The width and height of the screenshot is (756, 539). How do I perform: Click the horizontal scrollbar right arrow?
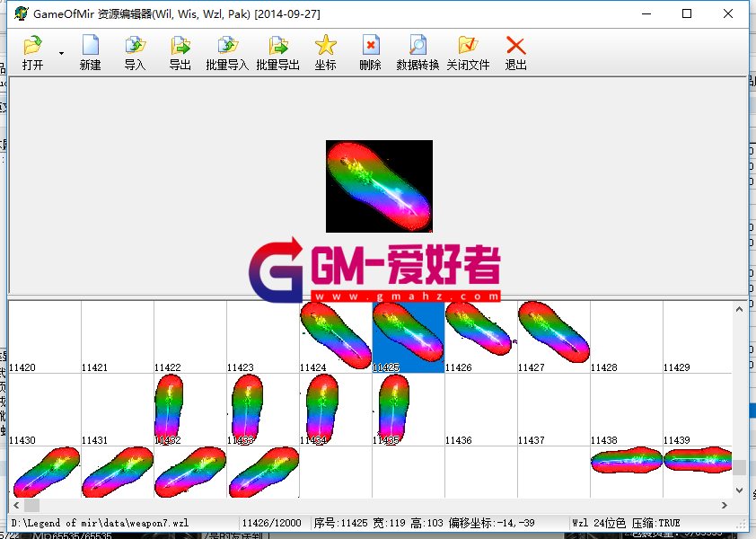point(725,505)
